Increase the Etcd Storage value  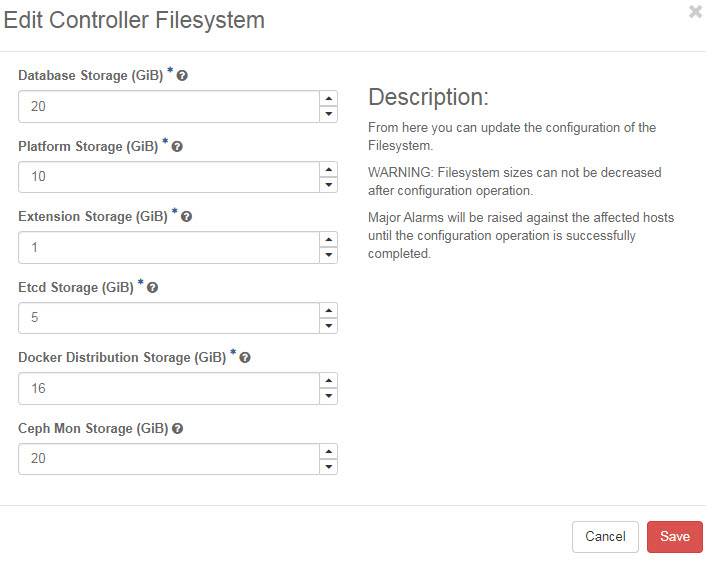tap(328, 310)
